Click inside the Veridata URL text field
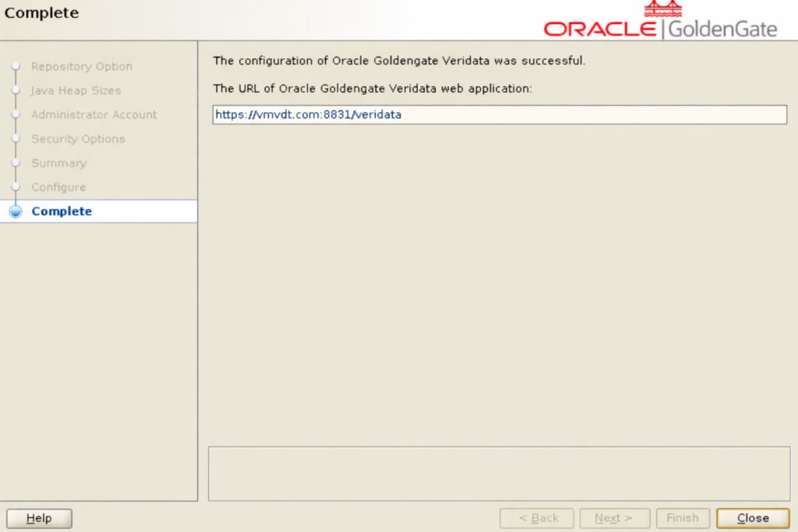The height and width of the screenshot is (532, 798). 499,115
